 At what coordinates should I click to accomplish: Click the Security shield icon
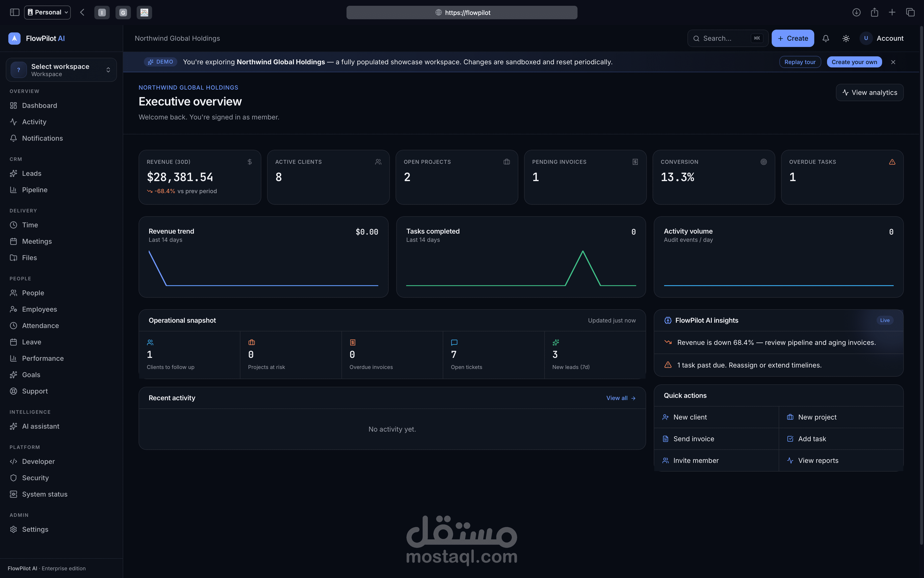coord(13,478)
